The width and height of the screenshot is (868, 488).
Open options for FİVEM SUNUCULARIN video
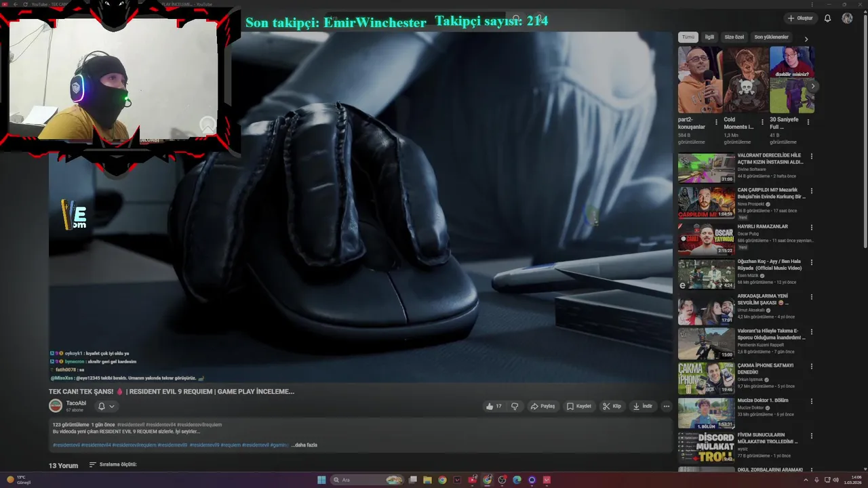[x=811, y=436]
